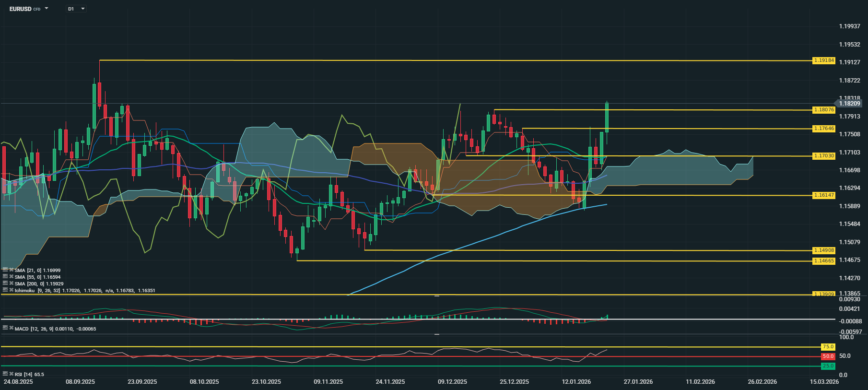Click the MACD 0.00421 scale value

pyautogui.click(x=850, y=309)
